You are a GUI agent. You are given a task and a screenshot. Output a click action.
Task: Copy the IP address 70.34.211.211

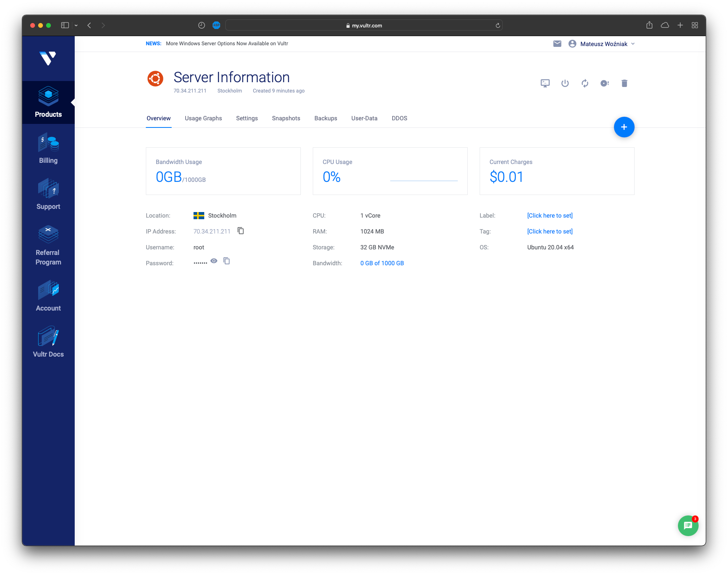[241, 231]
